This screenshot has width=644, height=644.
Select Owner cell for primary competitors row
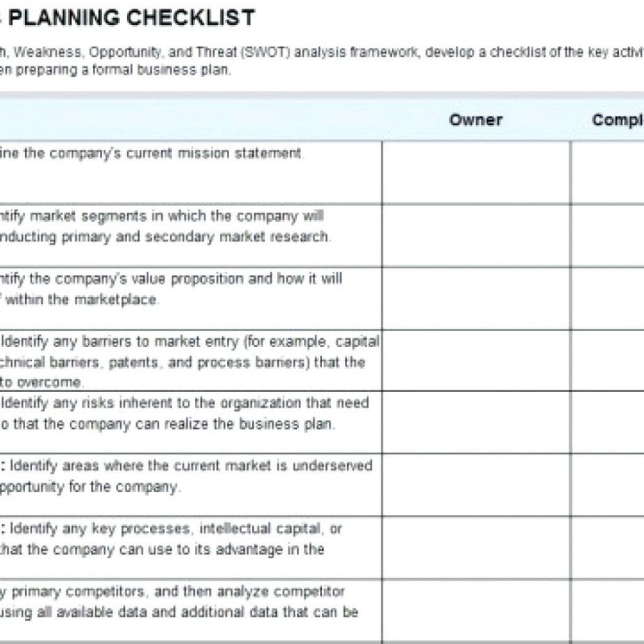(476, 609)
